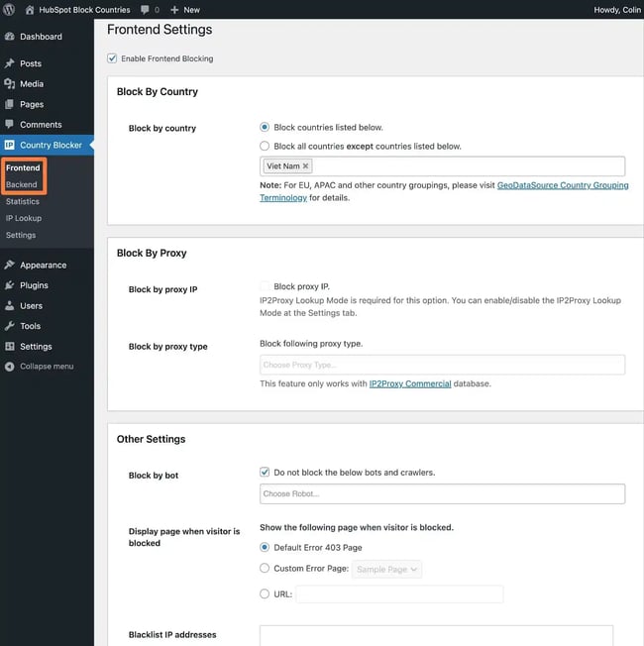Click the Block By Country heading

point(158,91)
